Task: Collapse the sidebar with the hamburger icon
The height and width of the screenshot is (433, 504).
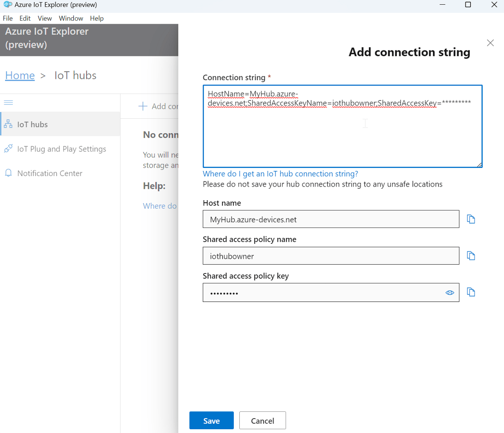Action: (x=8, y=102)
